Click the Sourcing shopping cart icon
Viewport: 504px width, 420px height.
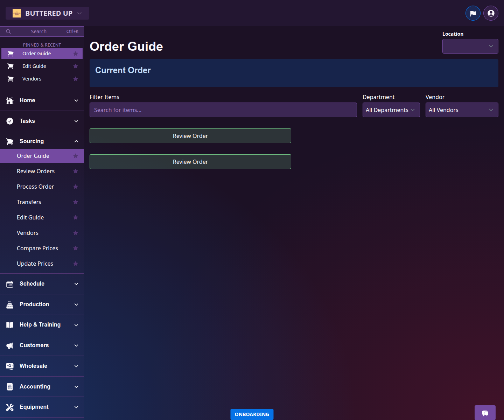pyautogui.click(x=9, y=141)
